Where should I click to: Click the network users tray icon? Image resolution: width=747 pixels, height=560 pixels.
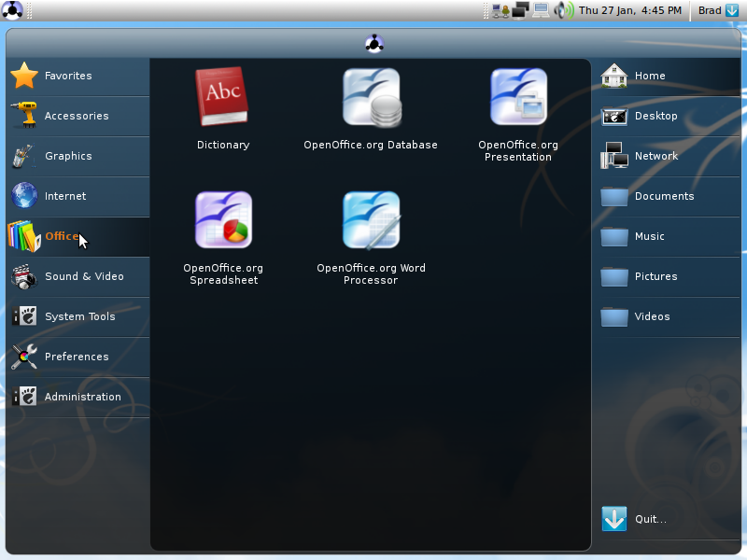click(x=500, y=10)
